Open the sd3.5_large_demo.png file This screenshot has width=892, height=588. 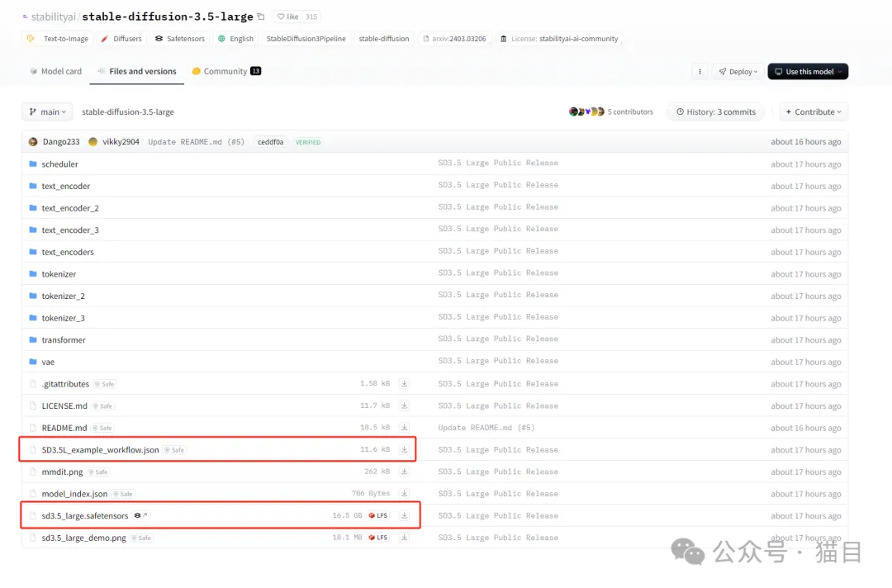pyautogui.click(x=83, y=538)
